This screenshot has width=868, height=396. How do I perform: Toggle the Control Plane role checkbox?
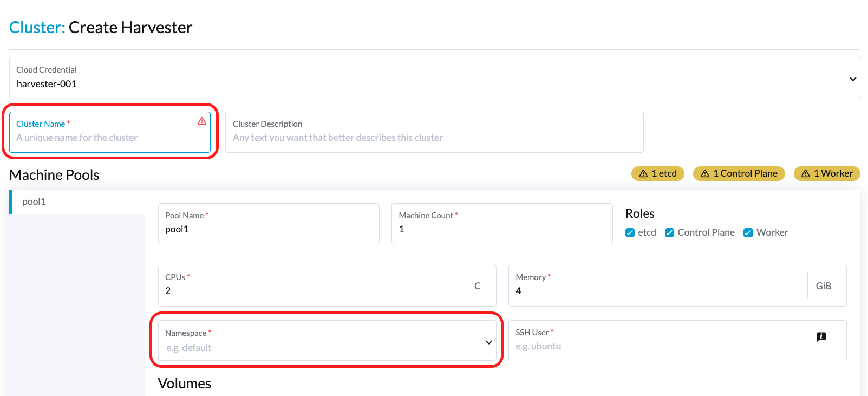click(x=670, y=232)
